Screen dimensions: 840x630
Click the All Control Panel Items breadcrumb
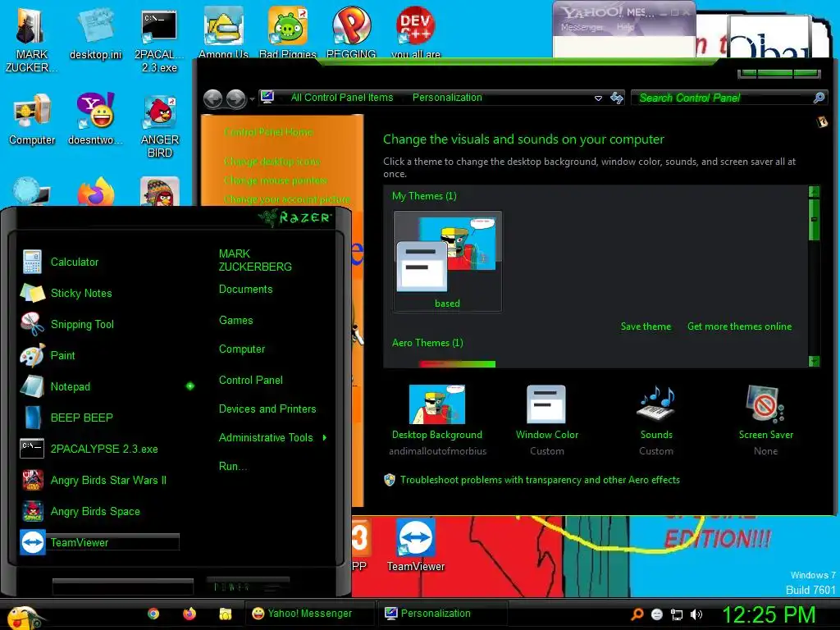pos(342,98)
